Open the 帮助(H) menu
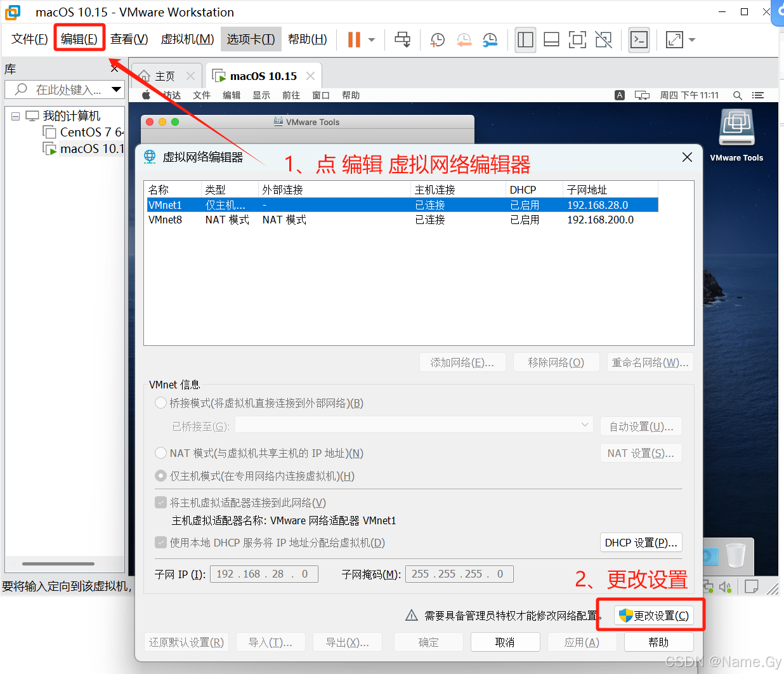784x674 pixels. 308,39
